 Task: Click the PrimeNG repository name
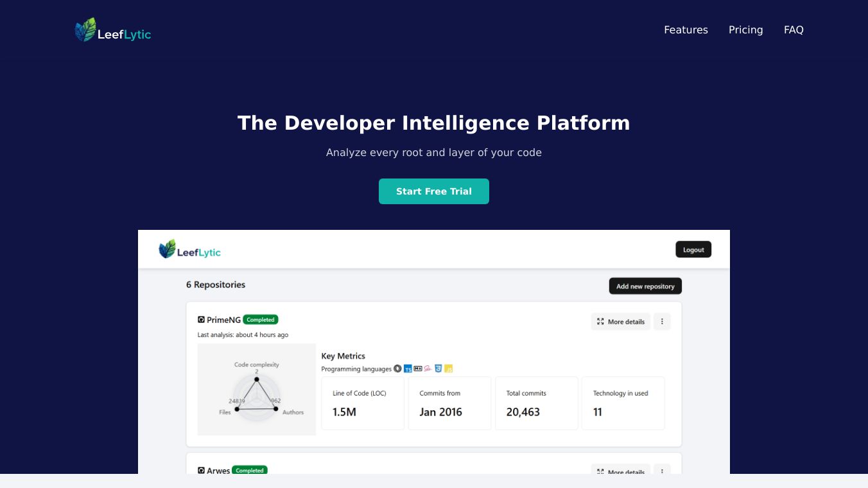(x=223, y=320)
